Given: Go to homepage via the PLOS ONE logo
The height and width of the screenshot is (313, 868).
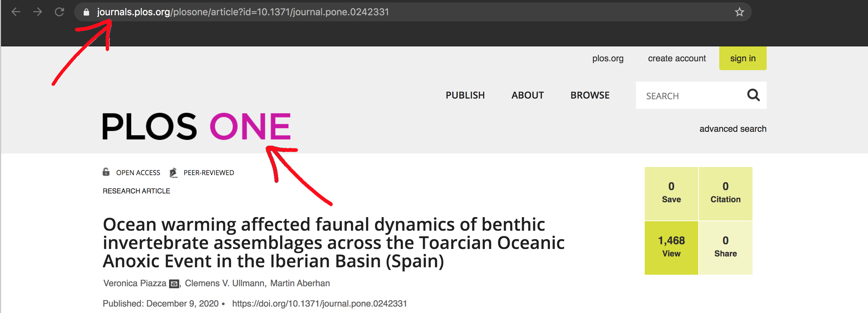Looking at the screenshot, I should (x=197, y=126).
